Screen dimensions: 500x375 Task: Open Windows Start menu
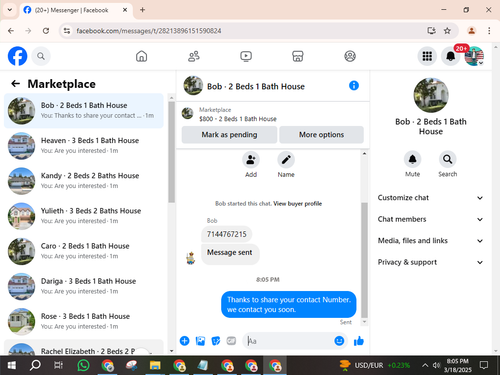(12, 366)
